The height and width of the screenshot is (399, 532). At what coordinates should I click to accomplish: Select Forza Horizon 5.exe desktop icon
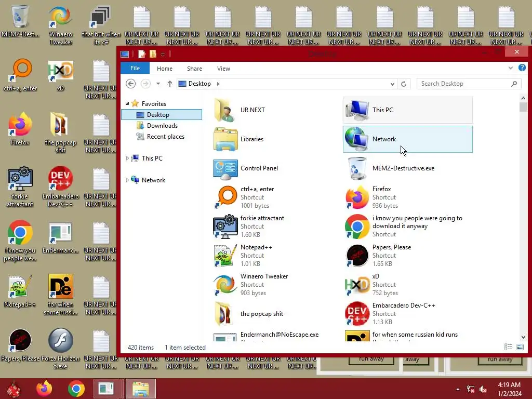coord(61,349)
